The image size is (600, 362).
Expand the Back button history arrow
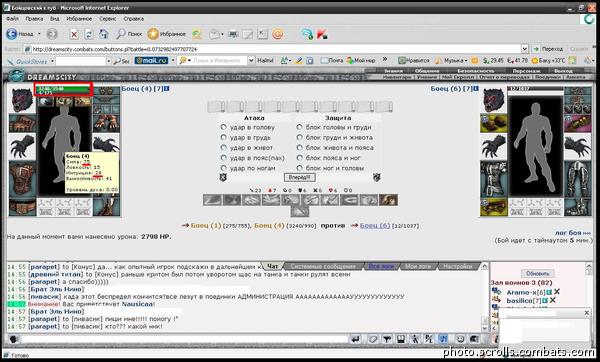click(x=39, y=34)
